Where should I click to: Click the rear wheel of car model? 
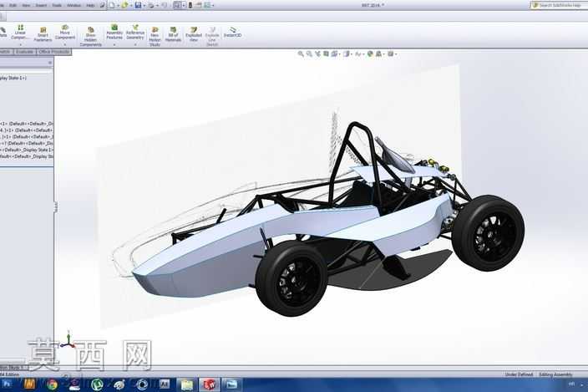[x=489, y=232]
